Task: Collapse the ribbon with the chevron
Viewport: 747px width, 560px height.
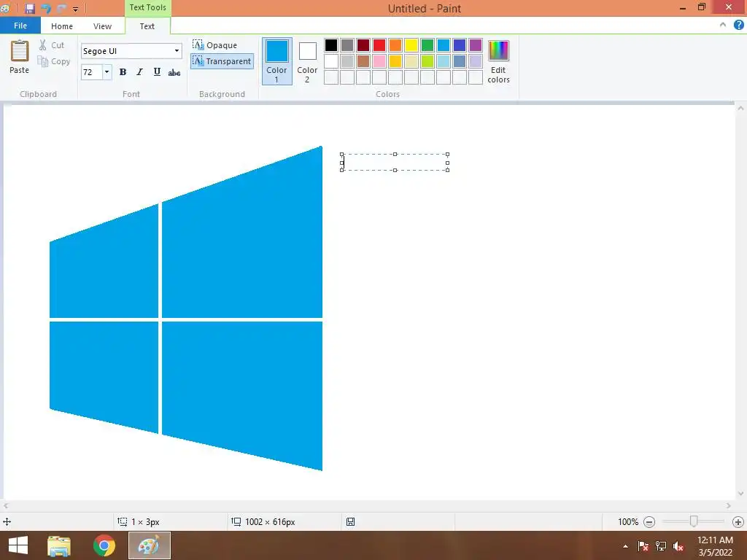Action: tap(723, 25)
